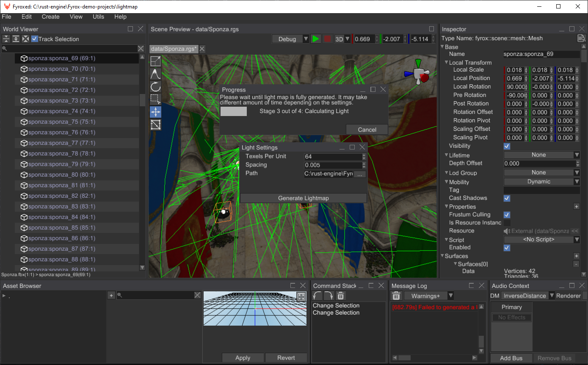
Task: Open the InverseDistance distance model dropdown
Action: 528,296
